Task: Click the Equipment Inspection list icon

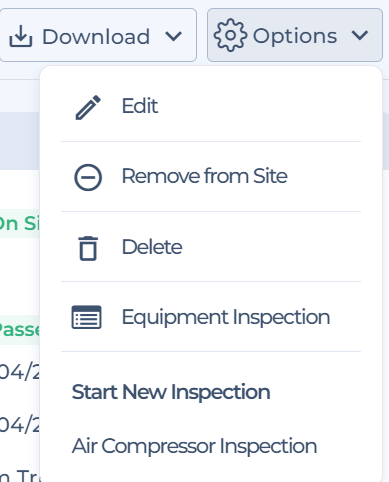Action: click(87, 317)
